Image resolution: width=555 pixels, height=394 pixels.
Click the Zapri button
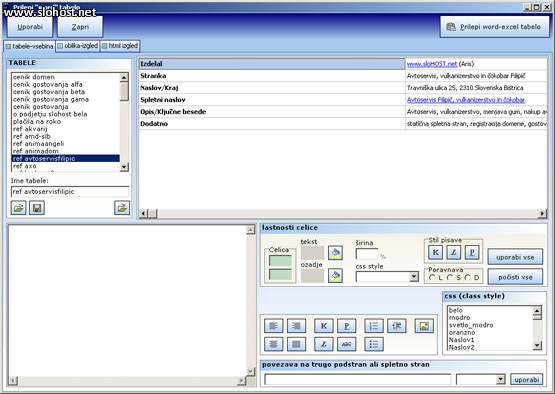(80, 27)
